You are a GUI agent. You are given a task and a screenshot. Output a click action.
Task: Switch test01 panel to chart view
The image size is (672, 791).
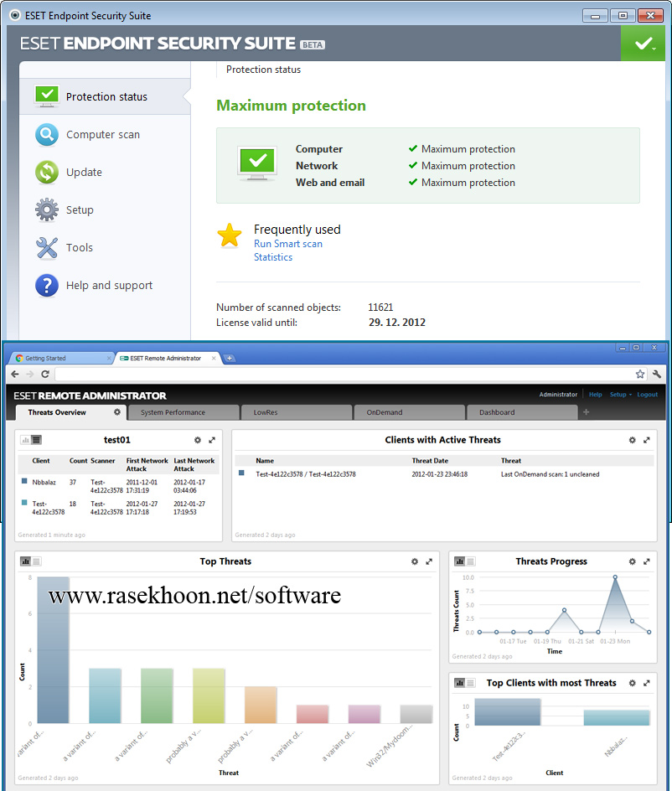click(x=25, y=440)
